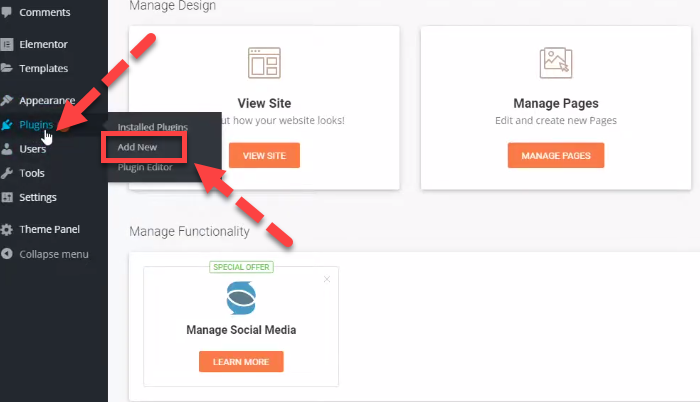The image size is (700, 402).
Task: Click the SPECIAL OFFER badge
Action: coord(241,267)
